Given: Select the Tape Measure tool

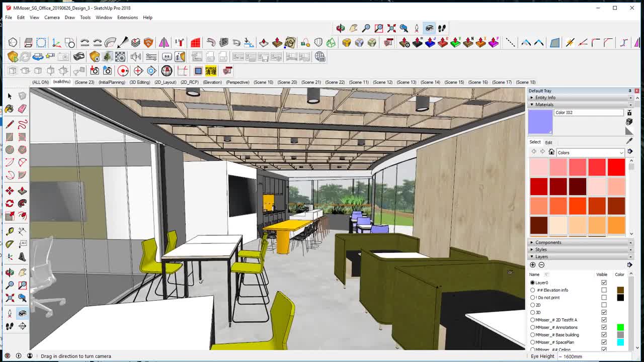Looking at the screenshot, I should point(10,231).
